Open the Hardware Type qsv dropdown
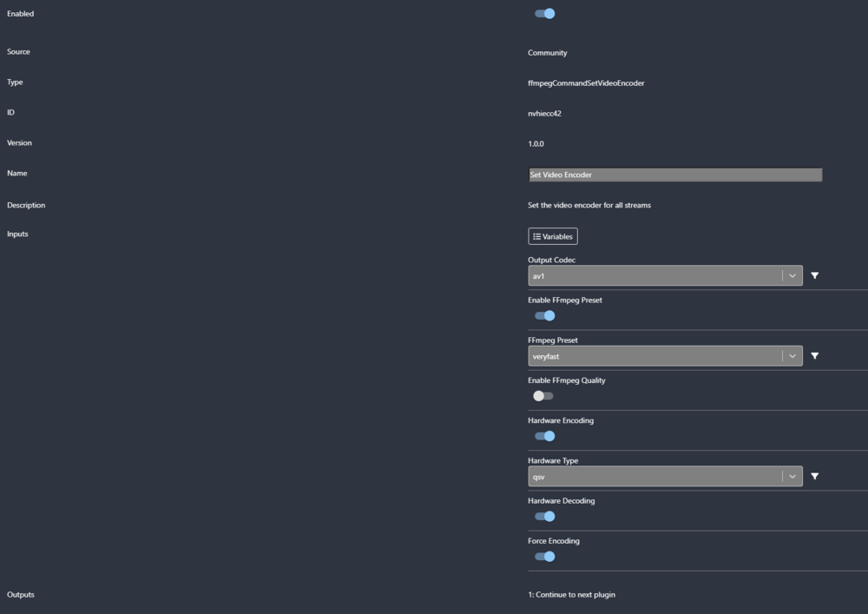Viewport: 868px width, 614px height. (666, 476)
